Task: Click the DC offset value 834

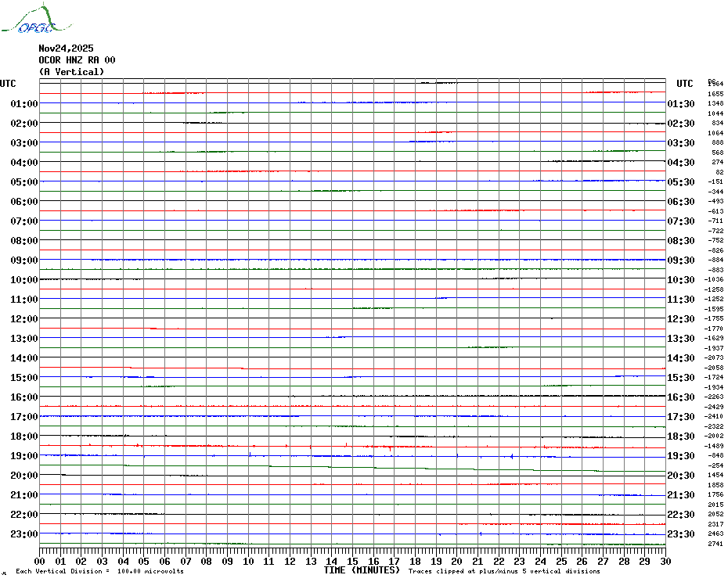Action: pyautogui.click(x=717, y=123)
